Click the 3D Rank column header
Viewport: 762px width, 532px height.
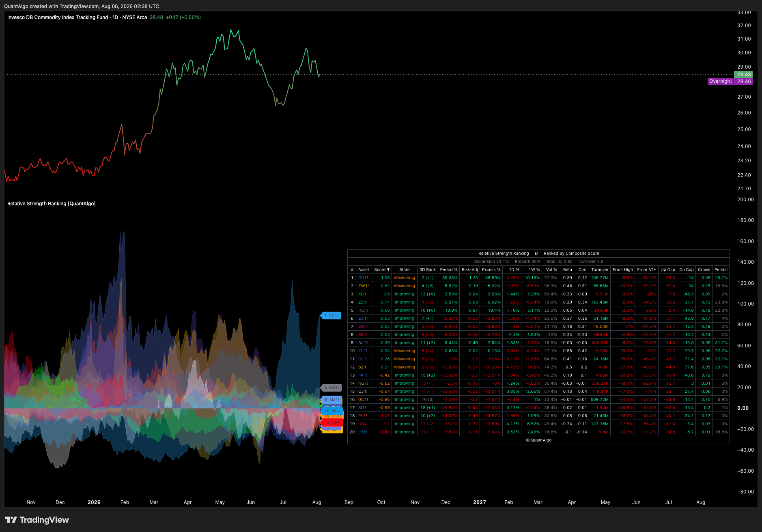point(428,270)
